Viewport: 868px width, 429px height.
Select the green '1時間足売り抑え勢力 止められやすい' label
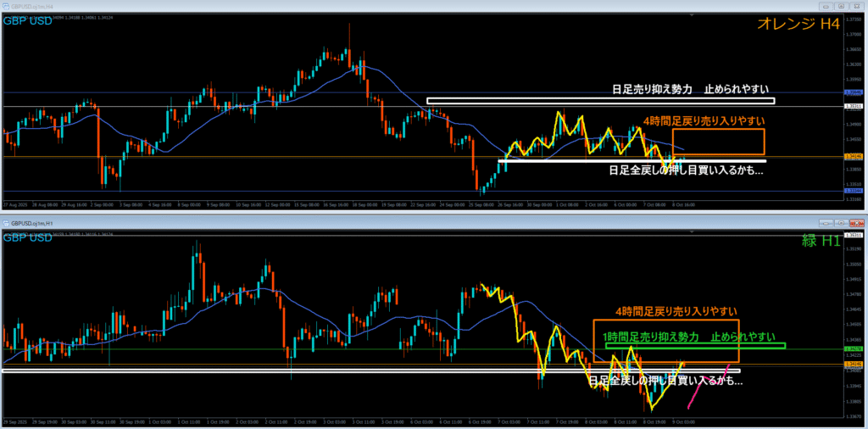688,337
